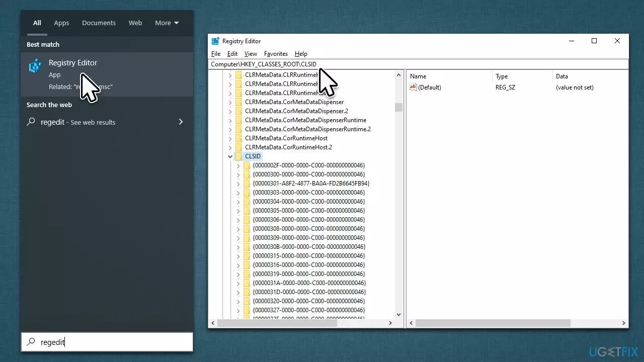Click the regedit search input box
Screen dimensions: 644x362
click(107, 342)
